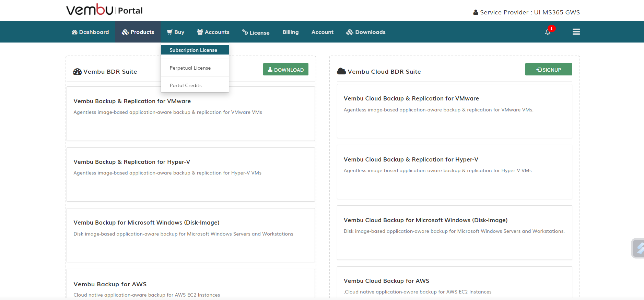Open the Accounts menu
Screen dimensions: 644x300
213,32
